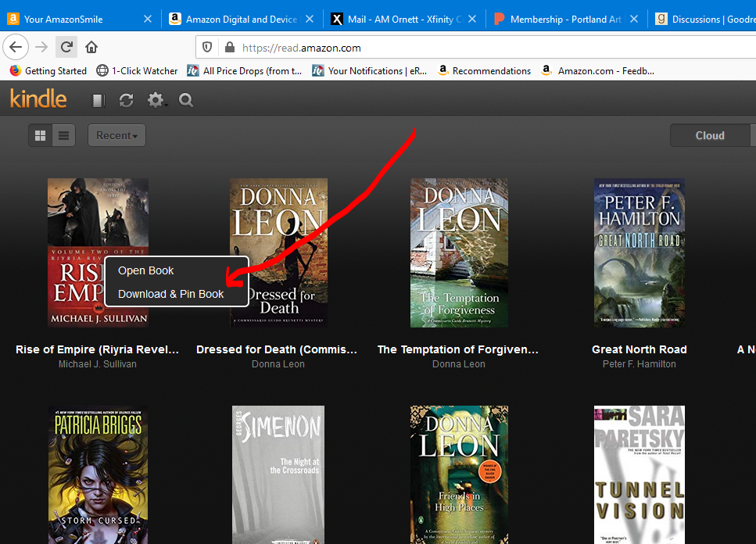The width and height of the screenshot is (756, 544).
Task: Click the browser reload button
Action: (66, 47)
